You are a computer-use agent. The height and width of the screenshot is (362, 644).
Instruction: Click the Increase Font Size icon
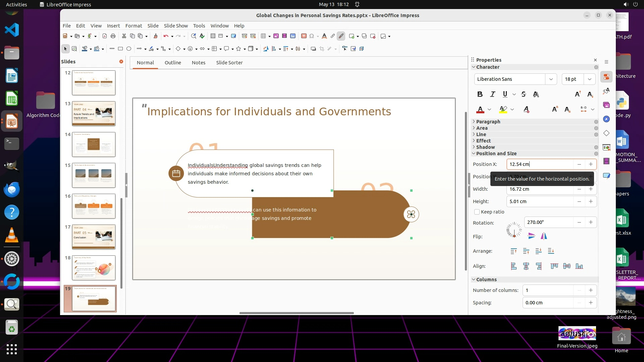click(578, 94)
